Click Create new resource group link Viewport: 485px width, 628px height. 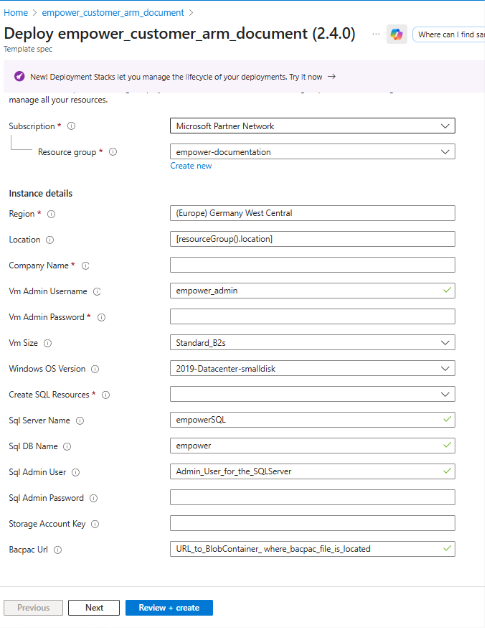191,166
